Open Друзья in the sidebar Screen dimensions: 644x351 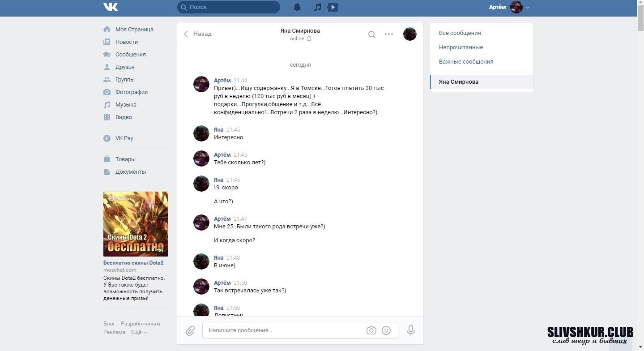[x=125, y=67]
